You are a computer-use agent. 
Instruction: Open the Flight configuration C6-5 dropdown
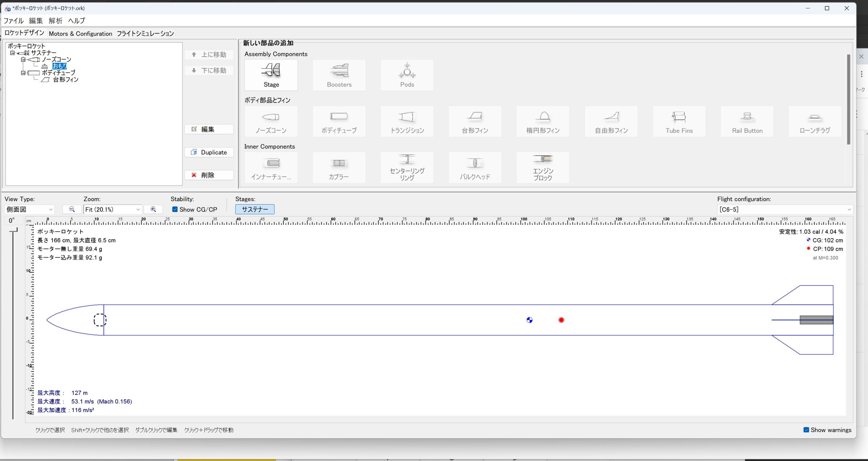click(785, 209)
